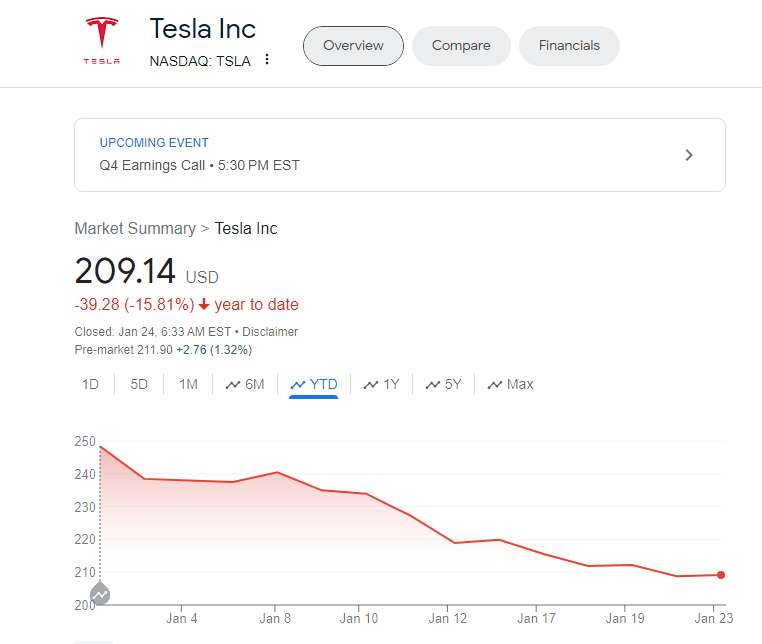Click the Tesla logo icon

click(101, 40)
